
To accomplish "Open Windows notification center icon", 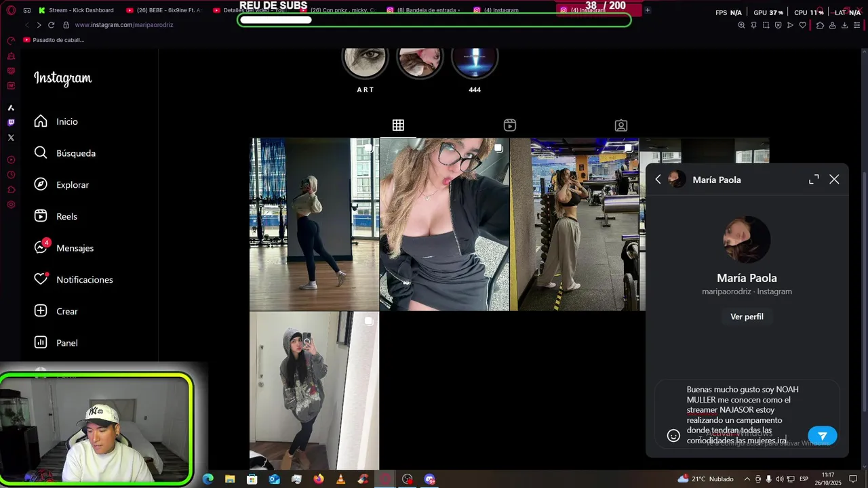I will point(853,479).
